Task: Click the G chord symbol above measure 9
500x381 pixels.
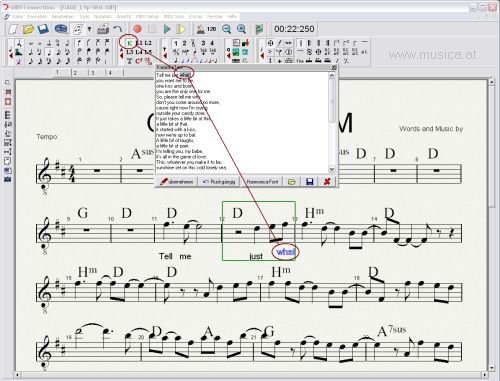Action: [x=83, y=213]
